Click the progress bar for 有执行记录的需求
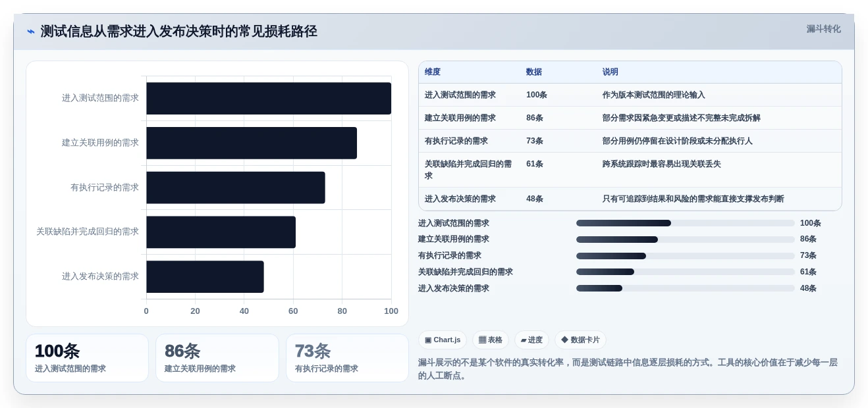 (686, 256)
